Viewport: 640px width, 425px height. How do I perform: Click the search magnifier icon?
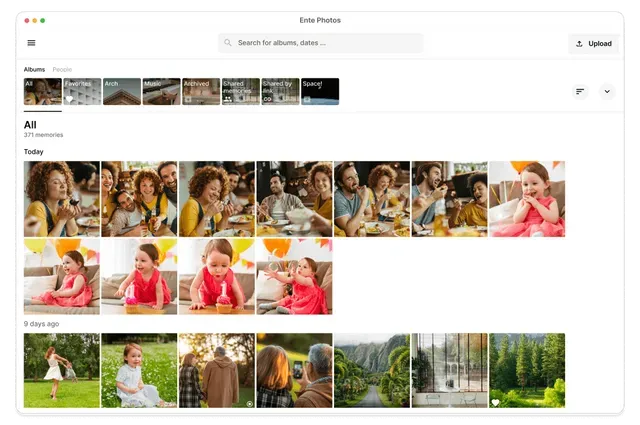click(228, 43)
